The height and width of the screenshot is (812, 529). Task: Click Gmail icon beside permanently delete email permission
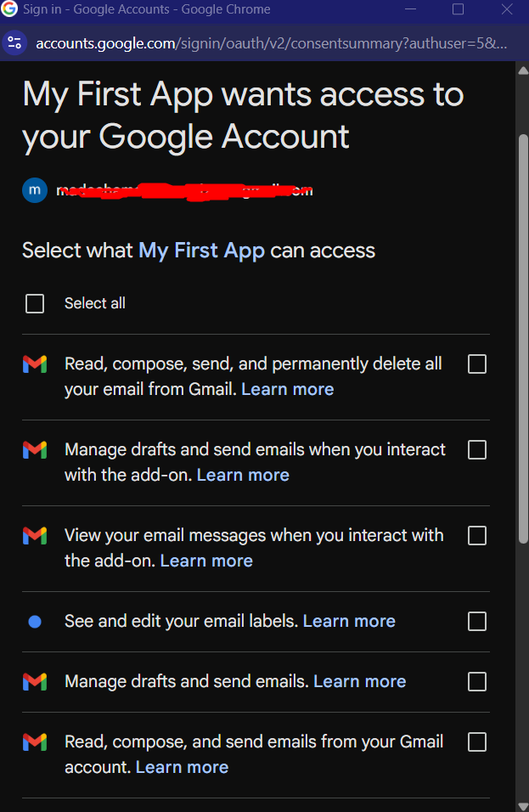pyautogui.click(x=35, y=365)
